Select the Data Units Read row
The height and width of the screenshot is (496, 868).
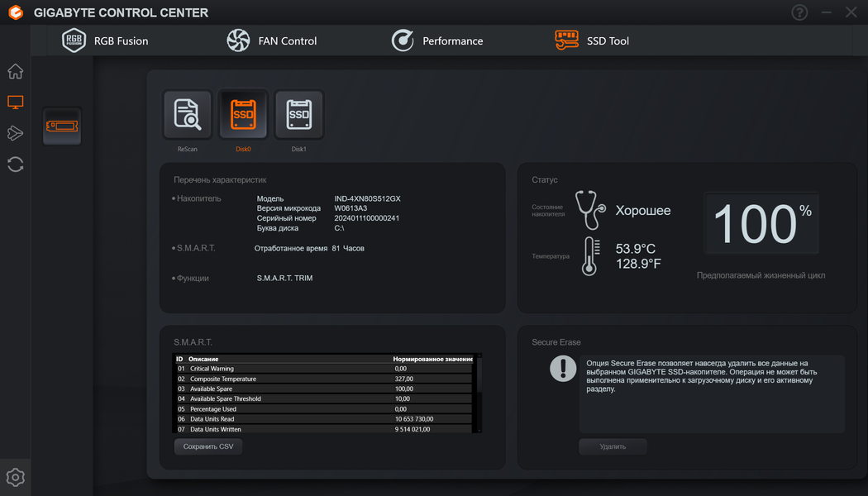(x=324, y=419)
